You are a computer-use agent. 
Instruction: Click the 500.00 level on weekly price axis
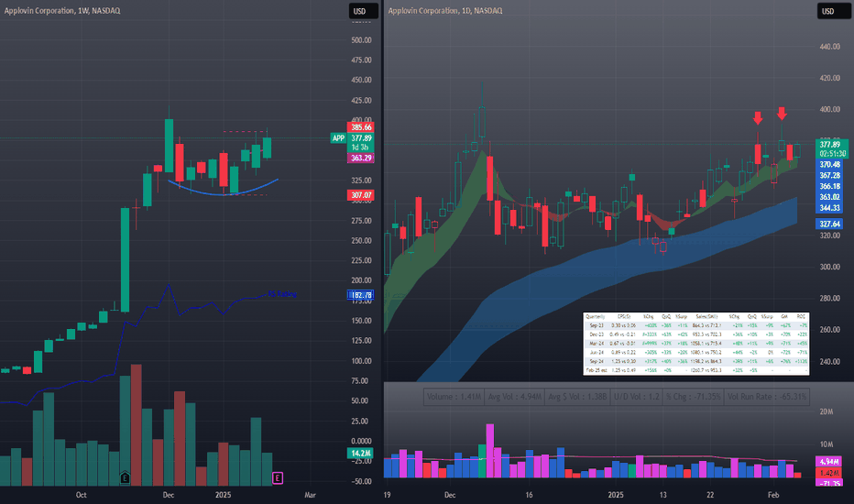[x=361, y=39]
